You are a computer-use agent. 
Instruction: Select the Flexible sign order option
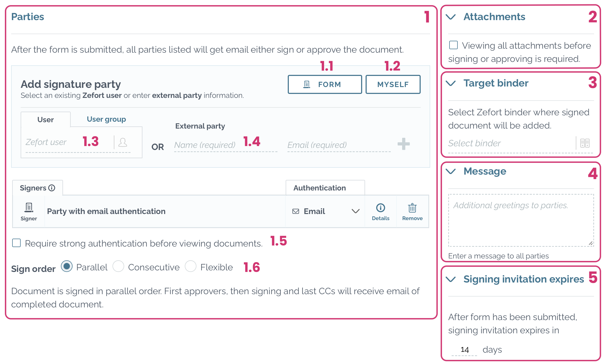click(x=190, y=266)
